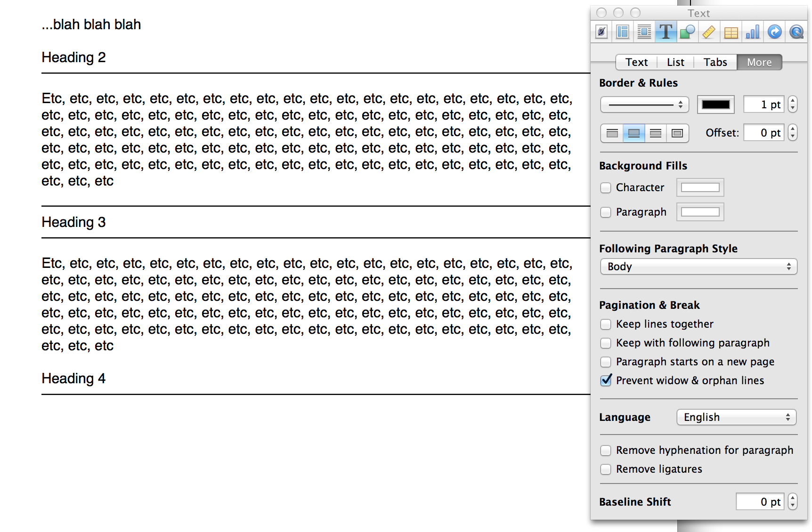Enable Keep lines together

[606, 324]
